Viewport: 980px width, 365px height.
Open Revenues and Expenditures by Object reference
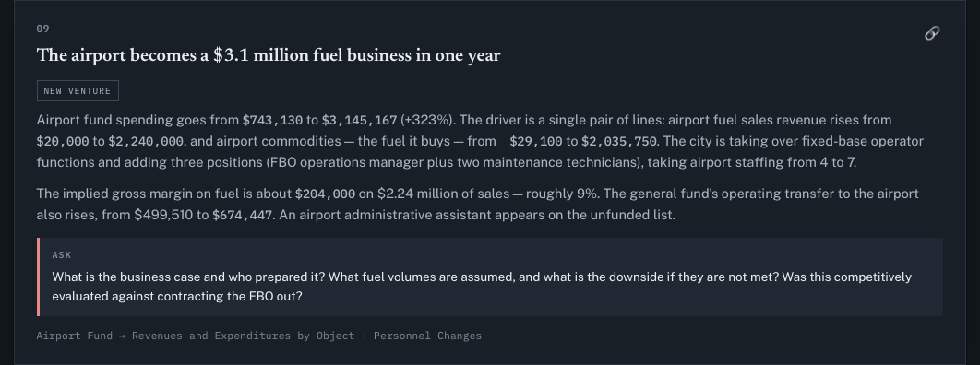click(243, 336)
